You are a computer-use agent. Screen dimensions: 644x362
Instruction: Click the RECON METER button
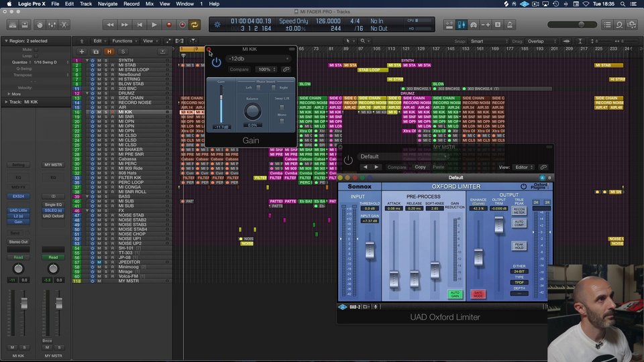pos(519,211)
